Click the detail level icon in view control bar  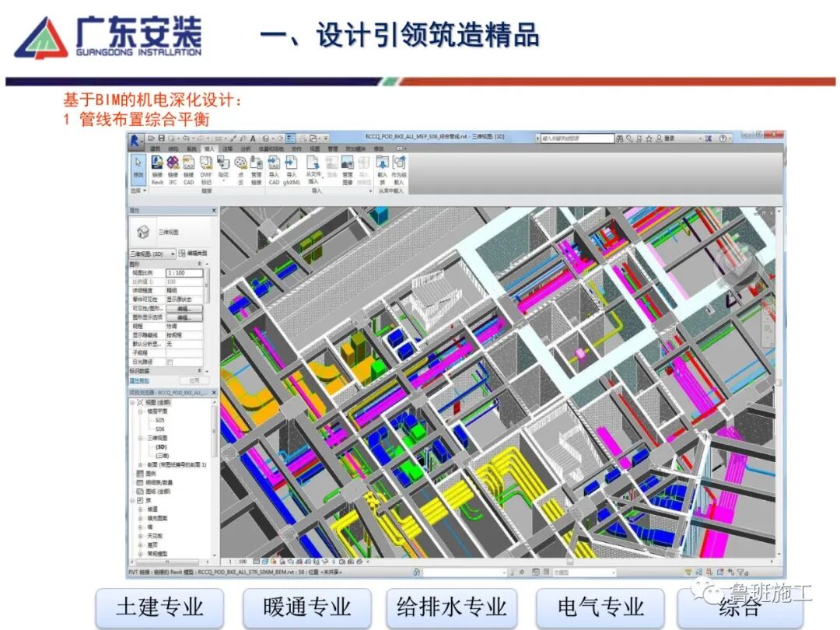pyautogui.click(x=257, y=562)
